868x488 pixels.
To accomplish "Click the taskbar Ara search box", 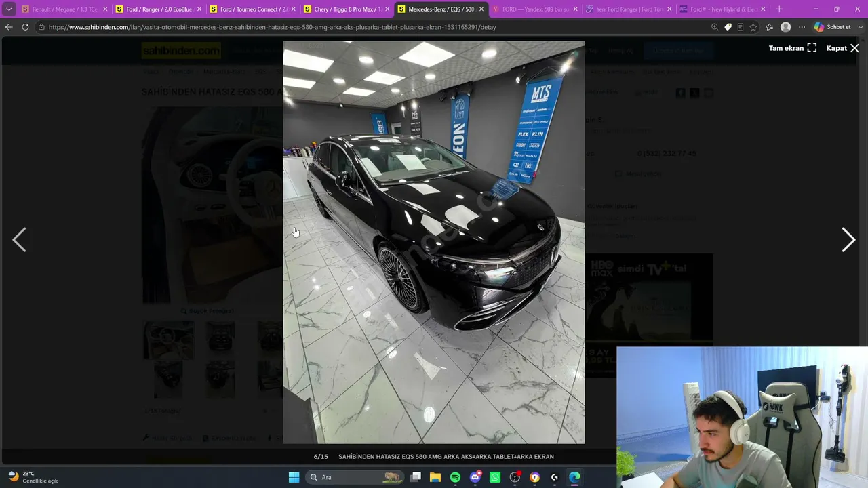I will [x=355, y=477].
